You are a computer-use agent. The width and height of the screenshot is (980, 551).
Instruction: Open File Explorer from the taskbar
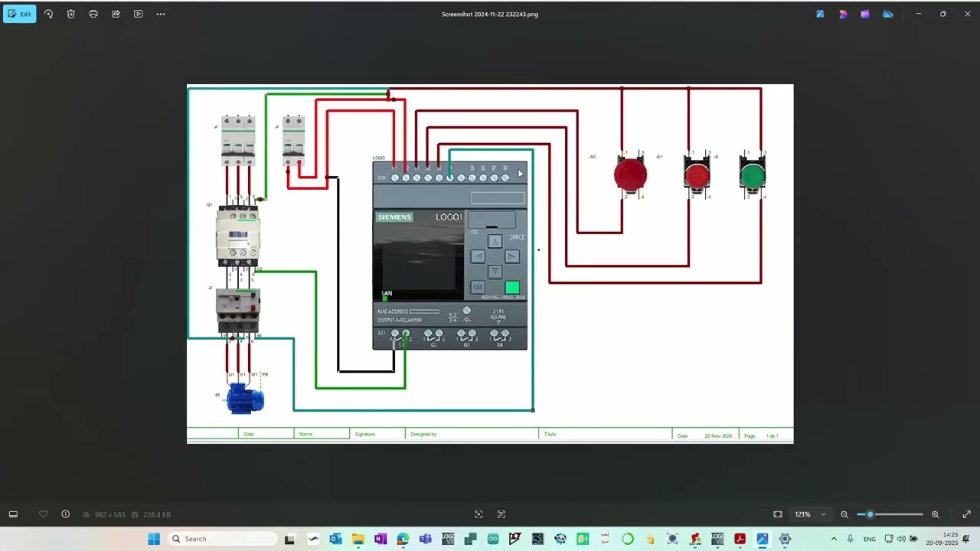[x=358, y=539]
